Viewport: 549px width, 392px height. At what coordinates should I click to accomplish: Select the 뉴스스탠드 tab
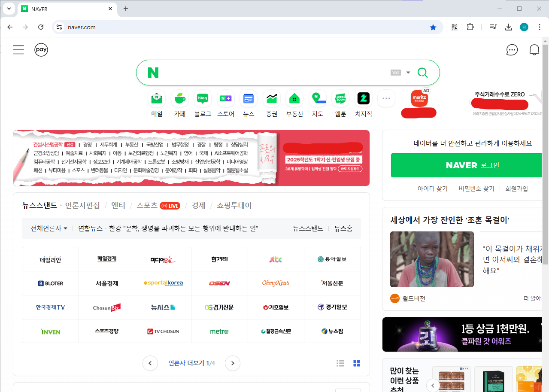[x=39, y=206]
